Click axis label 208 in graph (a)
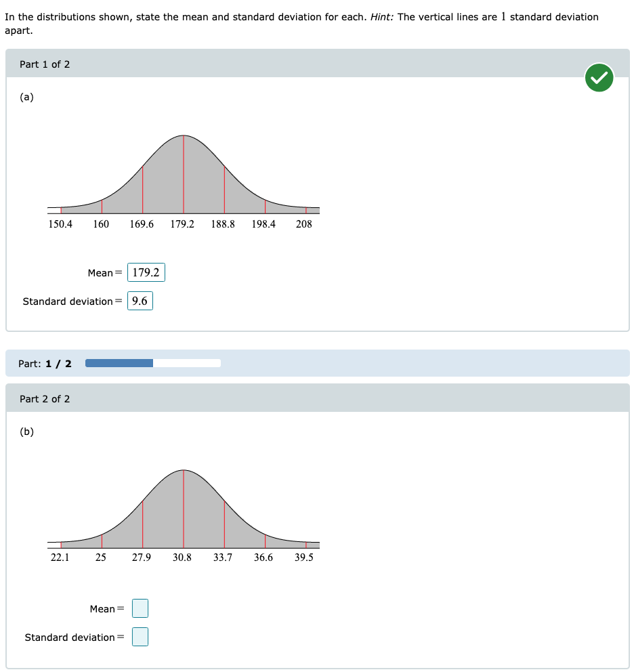This screenshot has height=672, width=634. pos(304,224)
